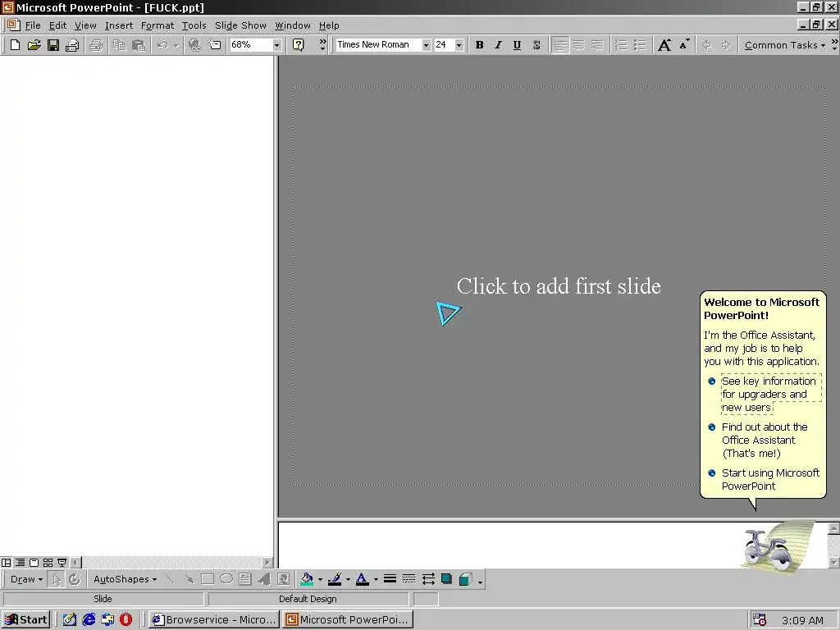Expand the Fill Color dropdown arrow

click(x=321, y=579)
